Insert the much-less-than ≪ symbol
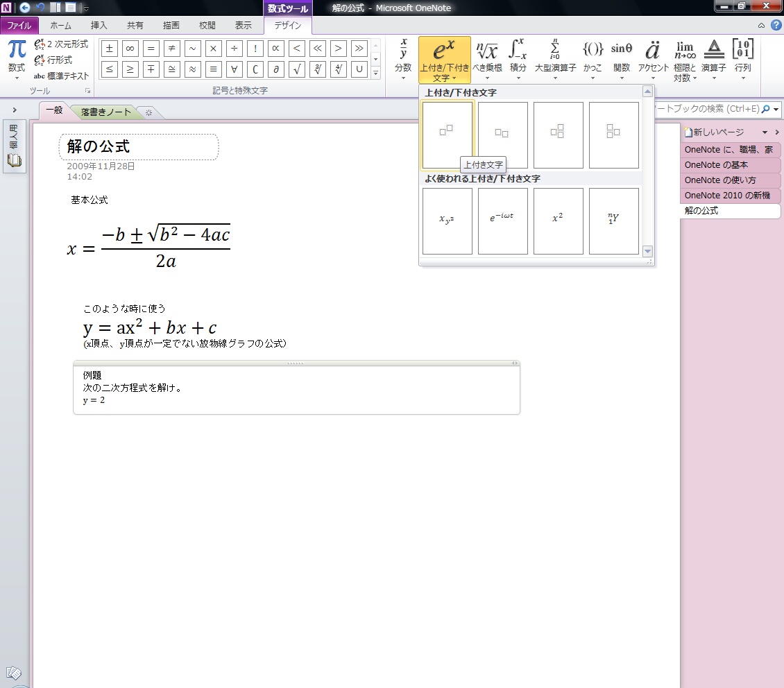The height and width of the screenshot is (688, 784). pos(318,49)
